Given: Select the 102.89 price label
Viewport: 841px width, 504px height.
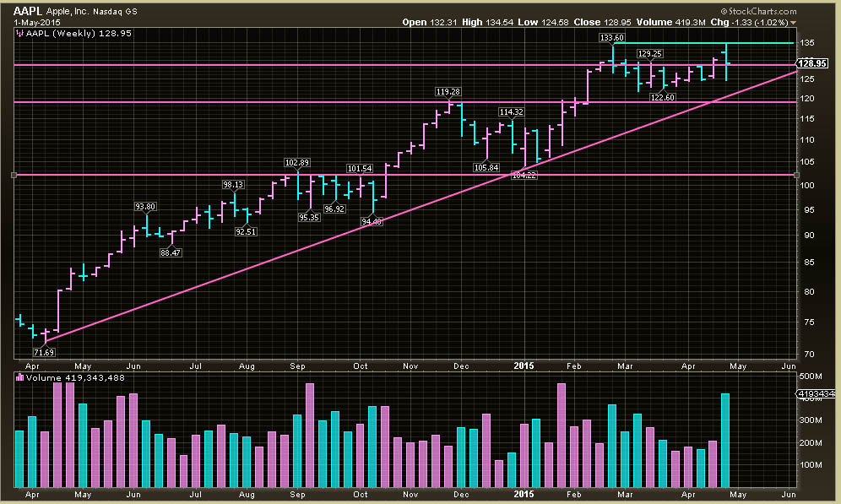Looking at the screenshot, I should [x=297, y=162].
